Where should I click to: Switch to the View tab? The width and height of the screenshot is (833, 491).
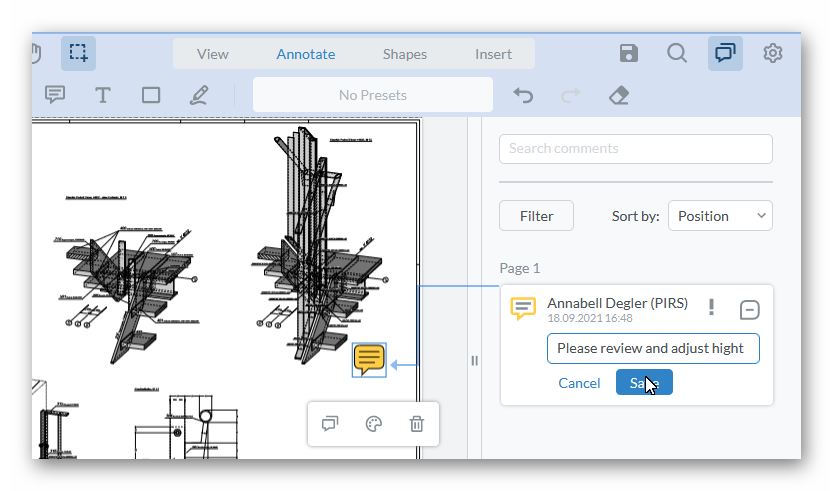coord(213,54)
